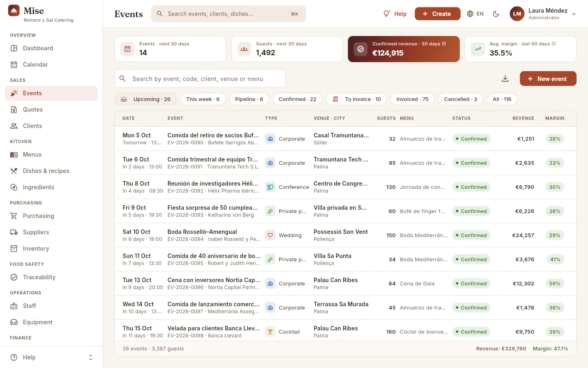Viewport: 588px width, 368px height.
Task: Click the event search field
Action: pyautogui.click(x=200, y=79)
